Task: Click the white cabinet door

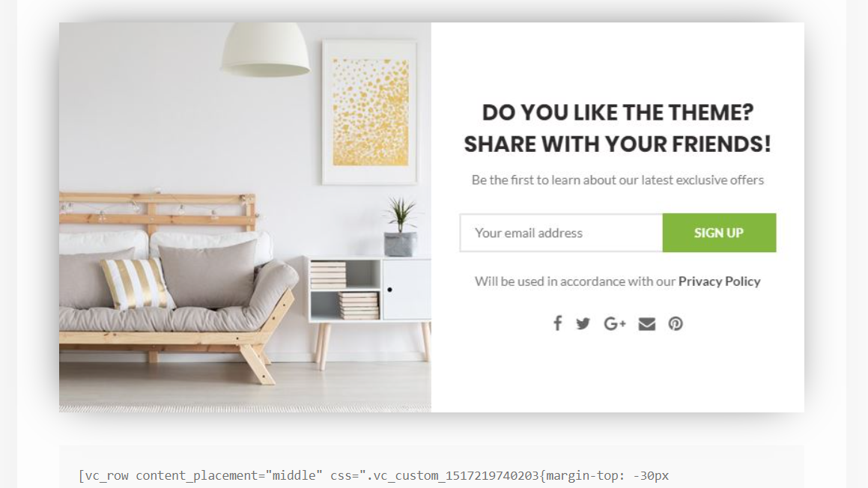Action: [x=406, y=289]
